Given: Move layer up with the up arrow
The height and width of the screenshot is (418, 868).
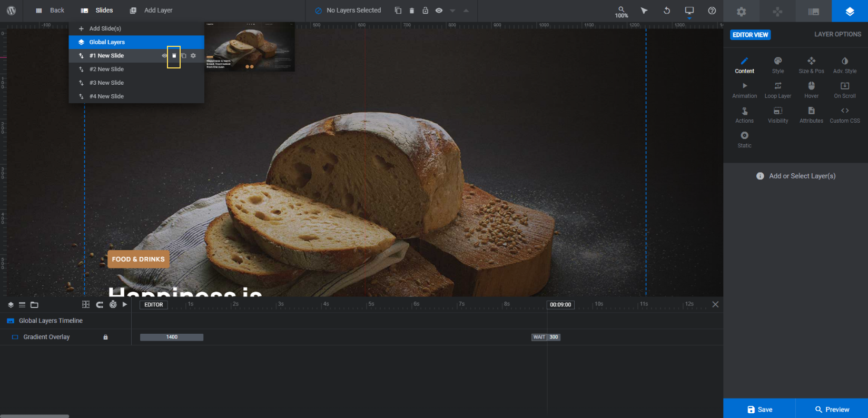Looking at the screenshot, I should tap(466, 11).
